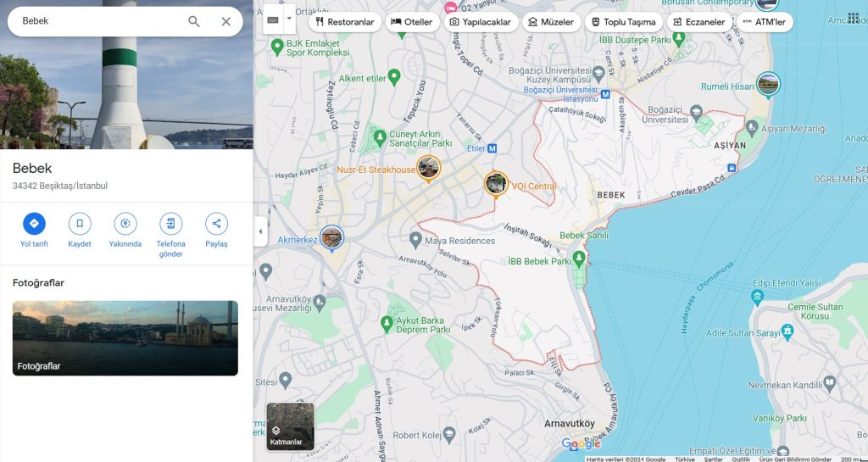Select the Robert Kolej pin
The image size is (868, 462).
pos(449,434)
